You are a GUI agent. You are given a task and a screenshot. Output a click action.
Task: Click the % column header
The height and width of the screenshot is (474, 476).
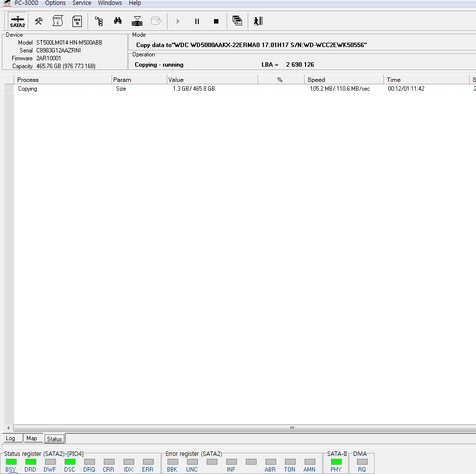pyautogui.click(x=281, y=79)
